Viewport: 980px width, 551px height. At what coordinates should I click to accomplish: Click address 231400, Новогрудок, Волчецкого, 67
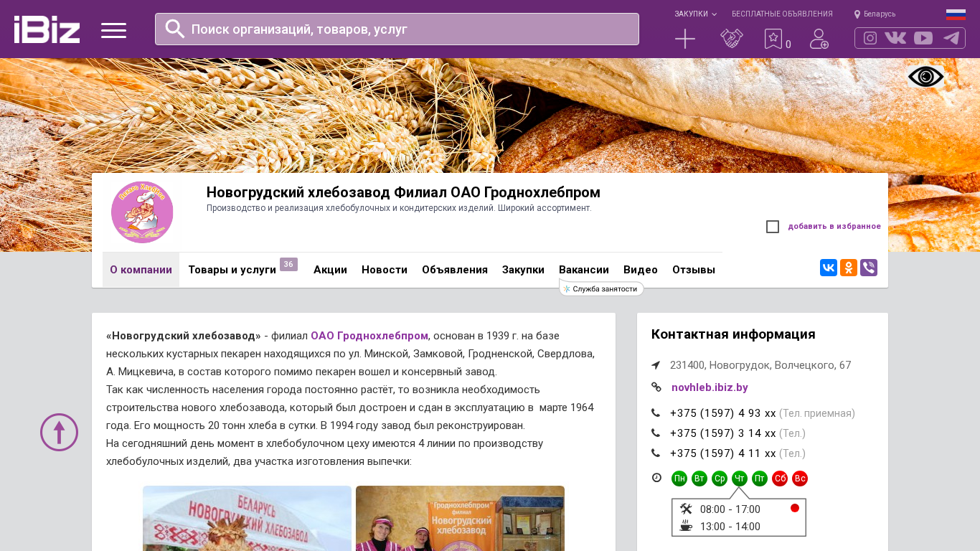point(760,365)
